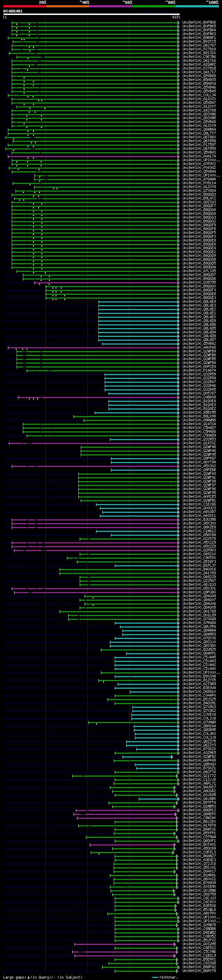The image size is (222, 980).
Task: Select hit UniRef100_B0FBK6
Action: point(199,23)
